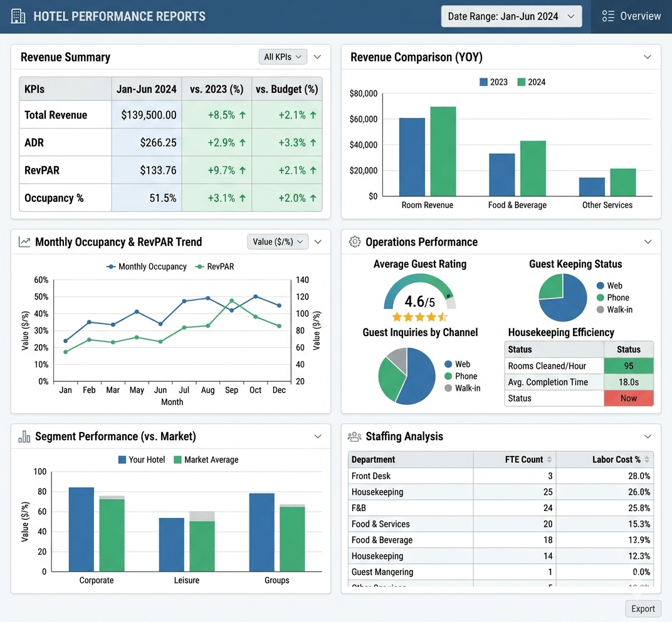Open the Overview menu

tap(632, 16)
